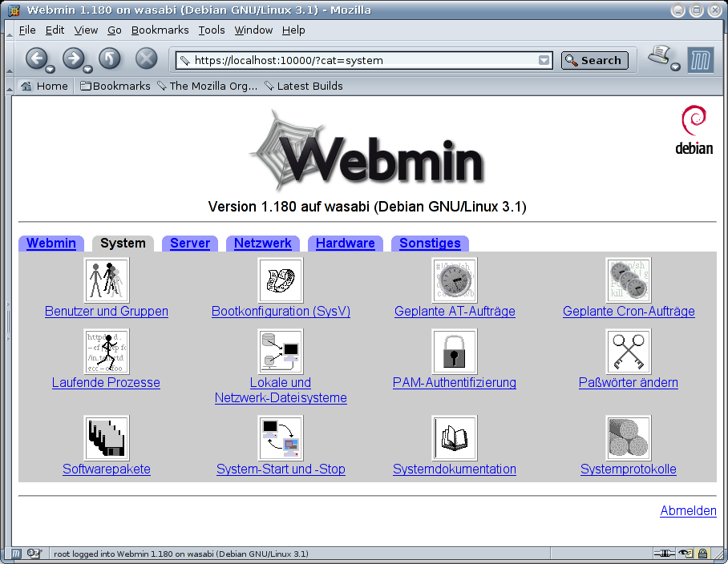Click the Search button beside the URL
The image size is (728, 564).
coord(594,60)
